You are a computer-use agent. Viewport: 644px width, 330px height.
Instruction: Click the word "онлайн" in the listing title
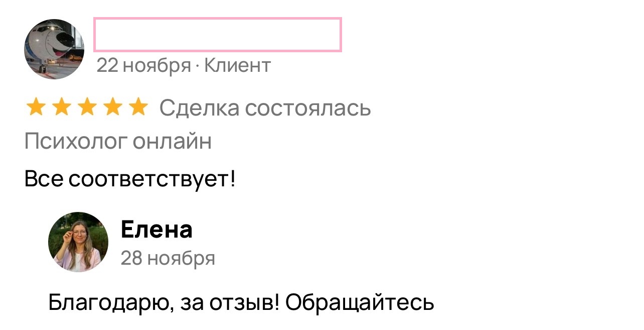click(x=172, y=142)
